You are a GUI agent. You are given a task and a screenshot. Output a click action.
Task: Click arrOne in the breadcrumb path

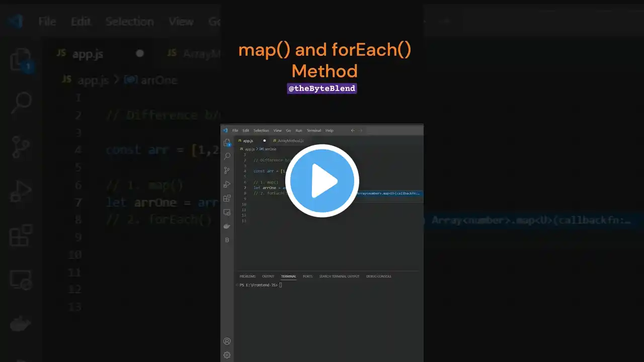tap(270, 149)
